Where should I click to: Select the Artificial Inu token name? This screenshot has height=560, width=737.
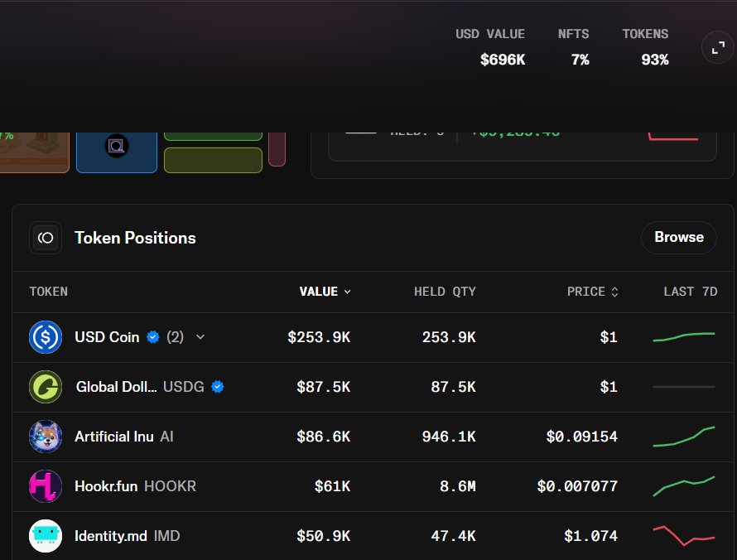(x=114, y=437)
